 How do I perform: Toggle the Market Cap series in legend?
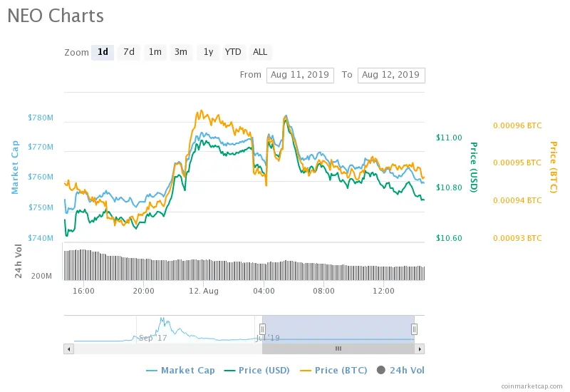180,371
